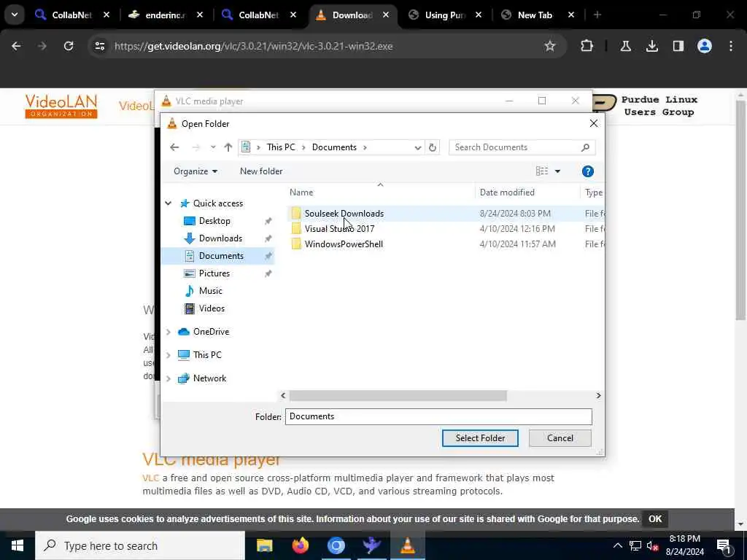This screenshot has height=560, width=747.
Task: Click the right arrow of horizontal scrollbar
Action: [598, 396]
